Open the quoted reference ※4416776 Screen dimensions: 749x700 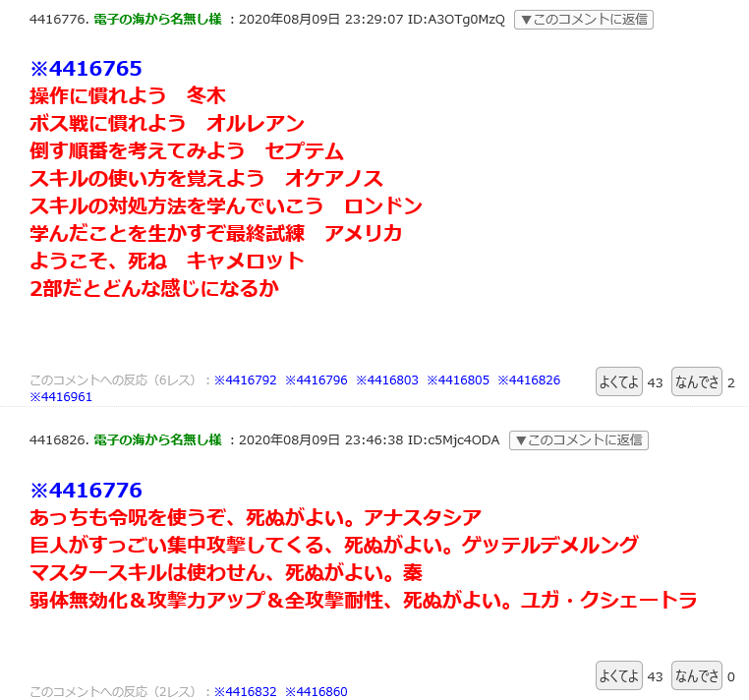pyautogui.click(x=86, y=491)
